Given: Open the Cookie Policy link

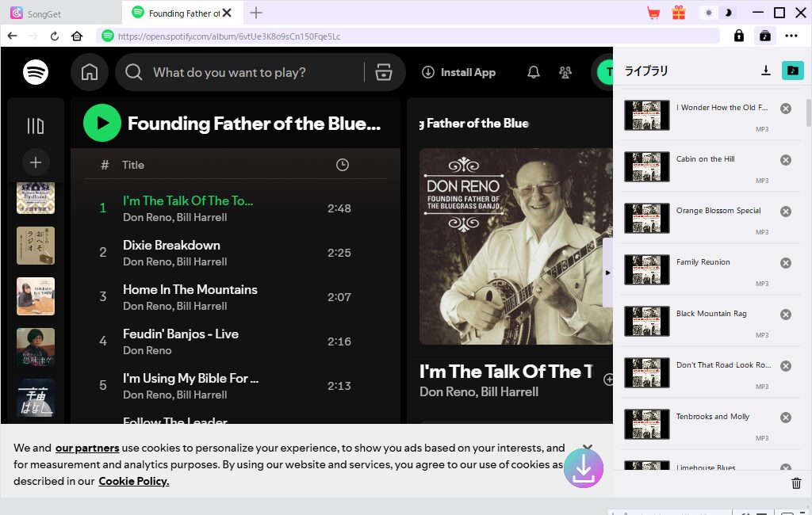Looking at the screenshot, I should click(133, 481).
